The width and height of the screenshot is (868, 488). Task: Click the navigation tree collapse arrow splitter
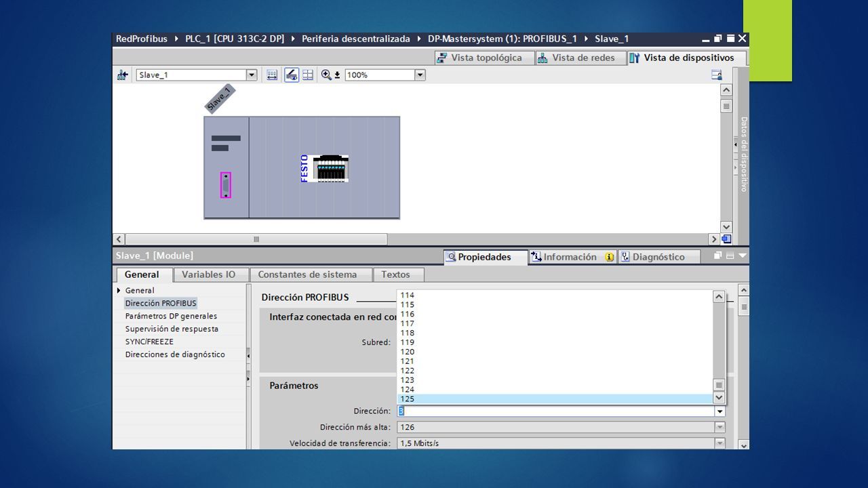click(248, 354)
